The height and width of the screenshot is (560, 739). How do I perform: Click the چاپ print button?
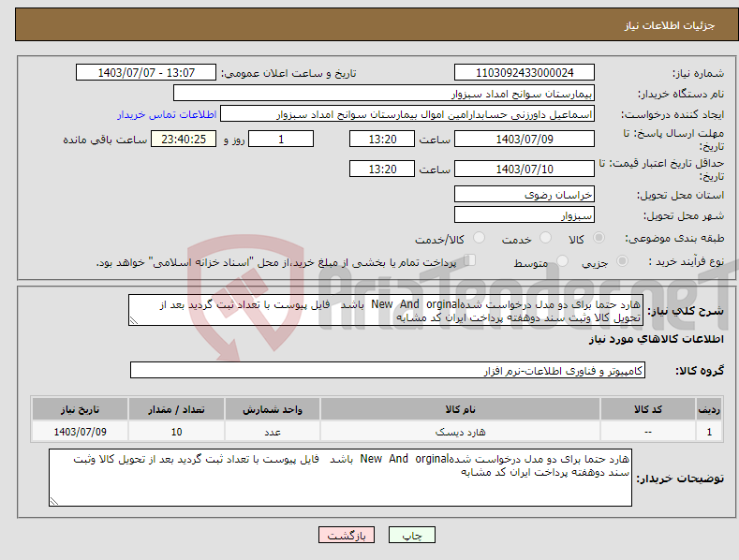[412, 536]
